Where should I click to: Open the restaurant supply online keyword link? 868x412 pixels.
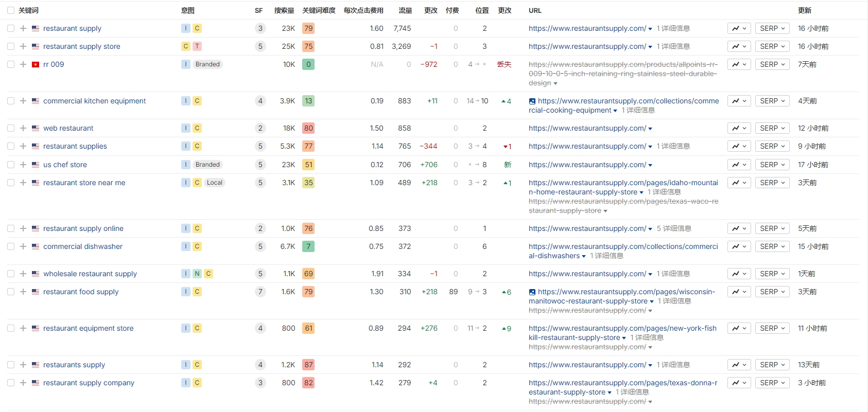(x=83, y=228)
